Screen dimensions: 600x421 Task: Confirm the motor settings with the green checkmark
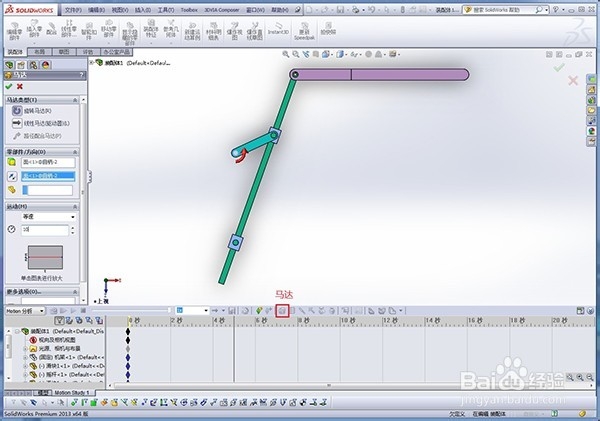click(x=9, y=86)
